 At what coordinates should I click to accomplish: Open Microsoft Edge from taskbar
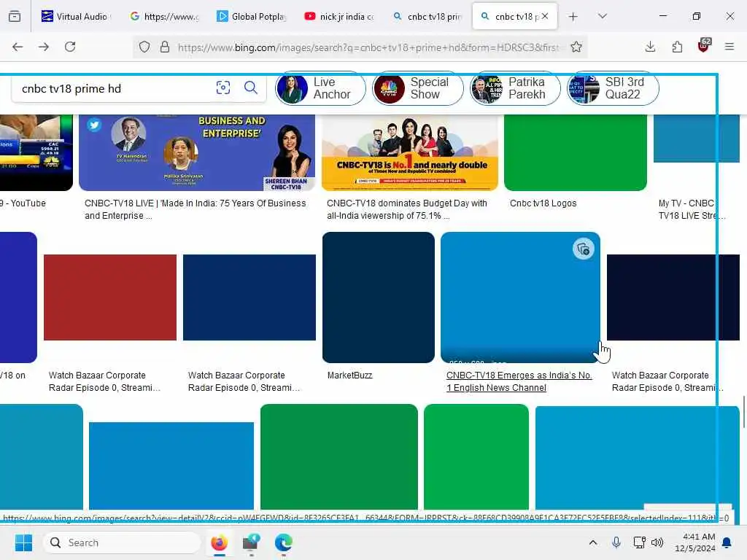pos(284,542)
